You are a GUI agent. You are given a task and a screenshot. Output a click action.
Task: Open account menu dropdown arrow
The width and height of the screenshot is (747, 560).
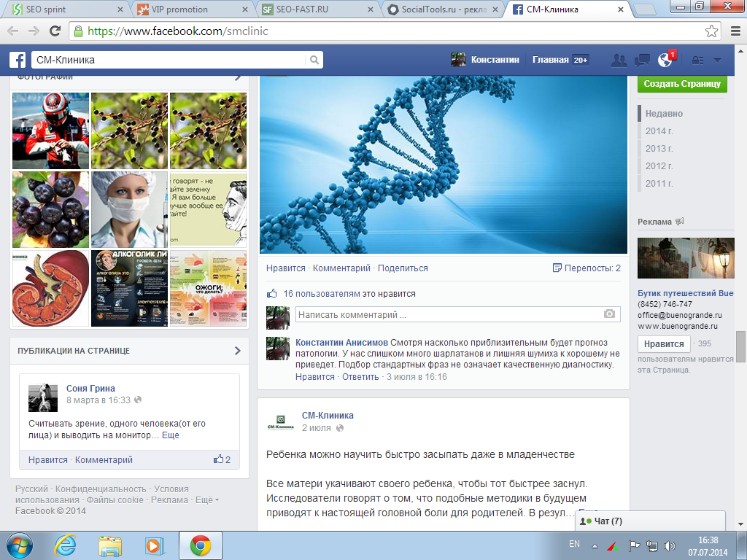[718, 61]
